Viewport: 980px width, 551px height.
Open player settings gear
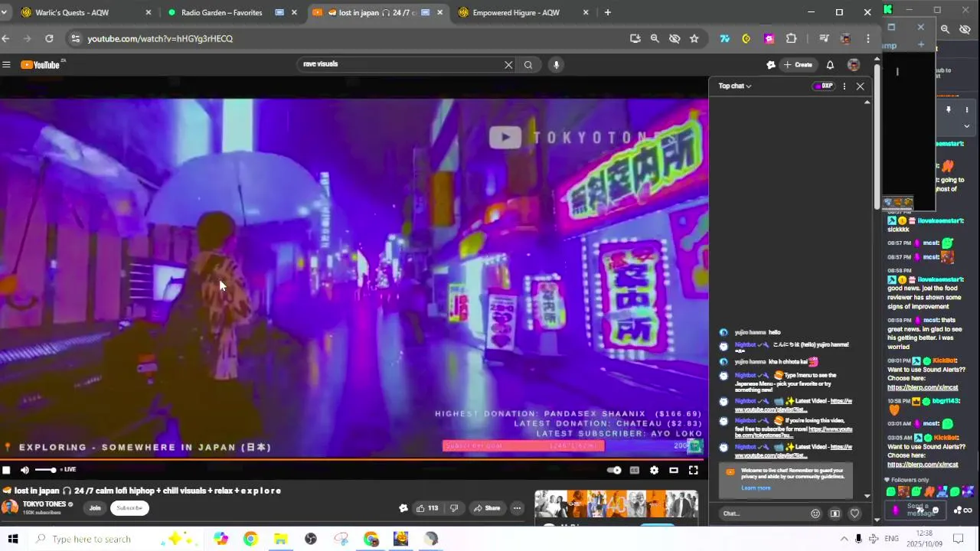click(x=654, y=470)
